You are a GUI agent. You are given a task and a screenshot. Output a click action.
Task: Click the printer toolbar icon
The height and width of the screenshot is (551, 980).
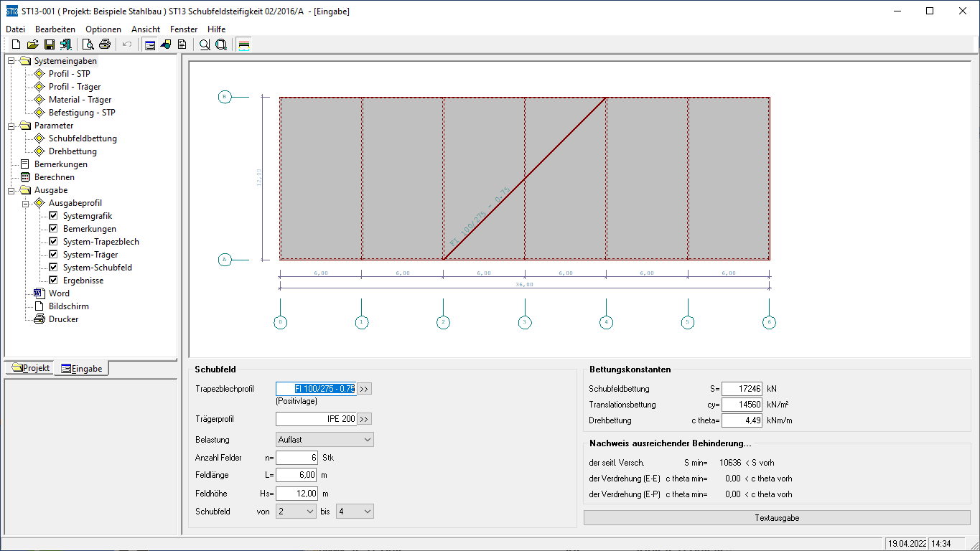coord(105,44)
